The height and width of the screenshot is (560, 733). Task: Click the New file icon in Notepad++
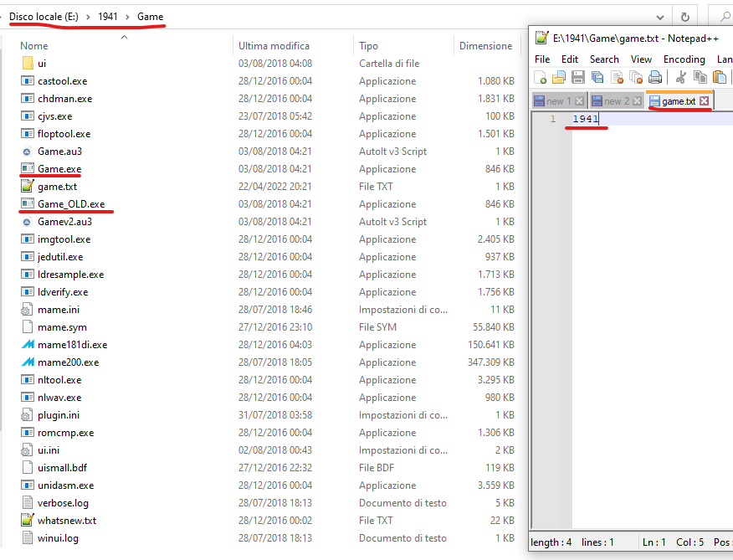540,77
